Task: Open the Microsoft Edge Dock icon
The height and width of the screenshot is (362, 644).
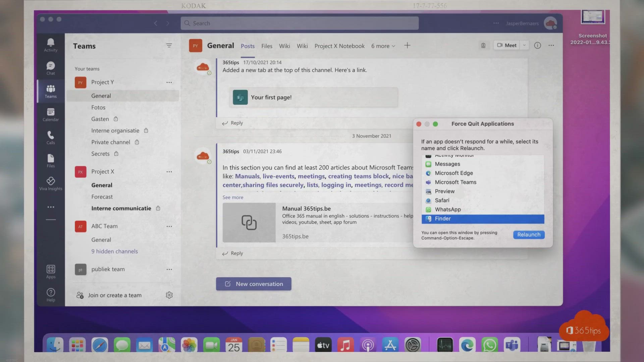Action: point(467,345)
